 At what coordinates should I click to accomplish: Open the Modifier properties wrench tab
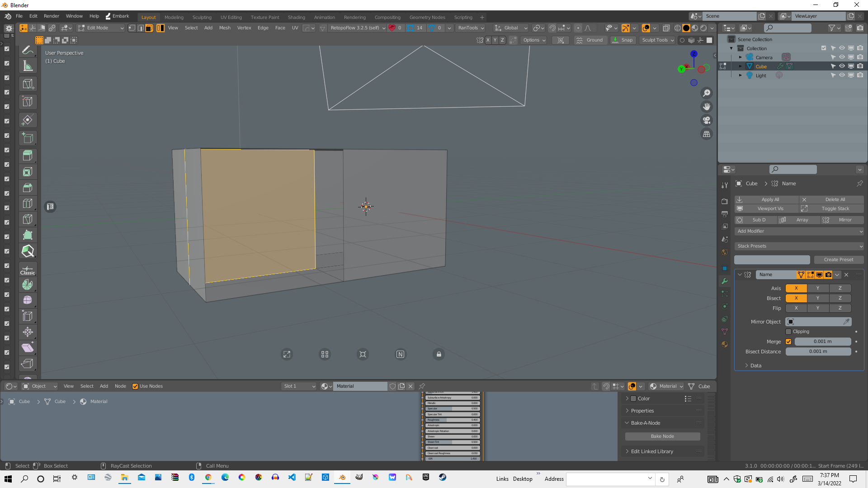coord(725,281)
